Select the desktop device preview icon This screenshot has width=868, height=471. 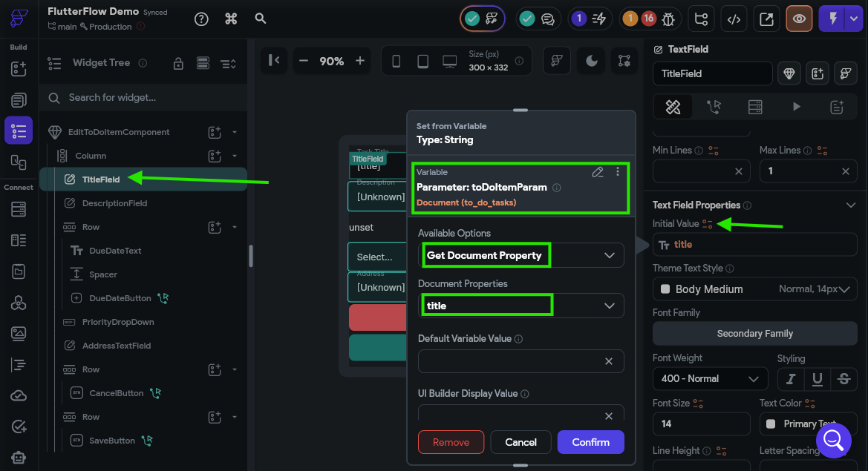[x=449, y=61]
